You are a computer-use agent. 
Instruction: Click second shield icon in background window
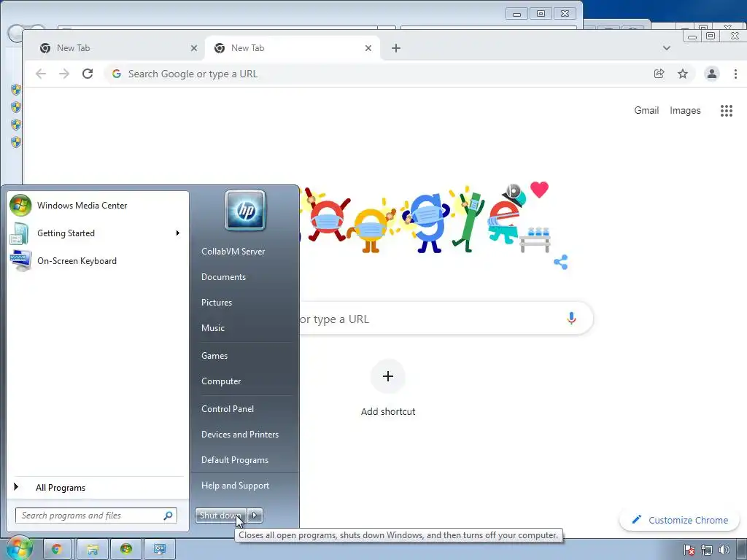16,107
